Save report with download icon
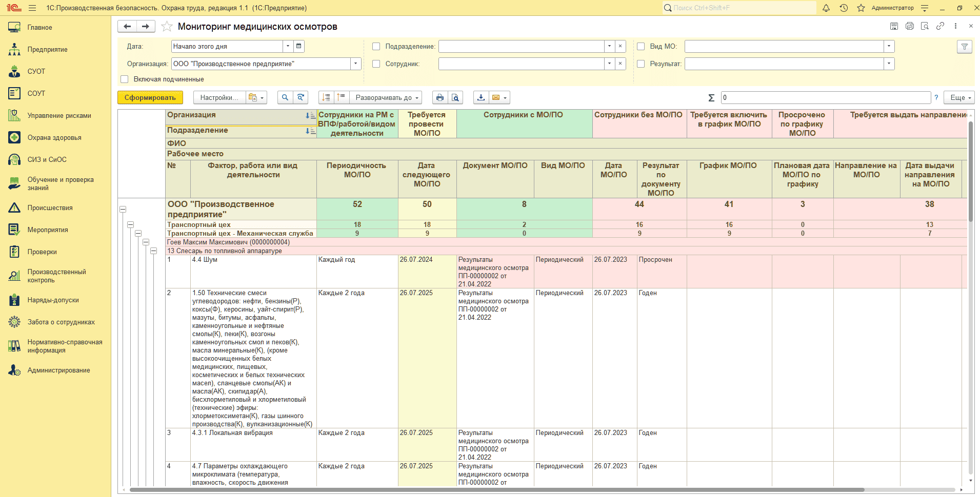Screen dimensions: 980x497 [481, 97]
